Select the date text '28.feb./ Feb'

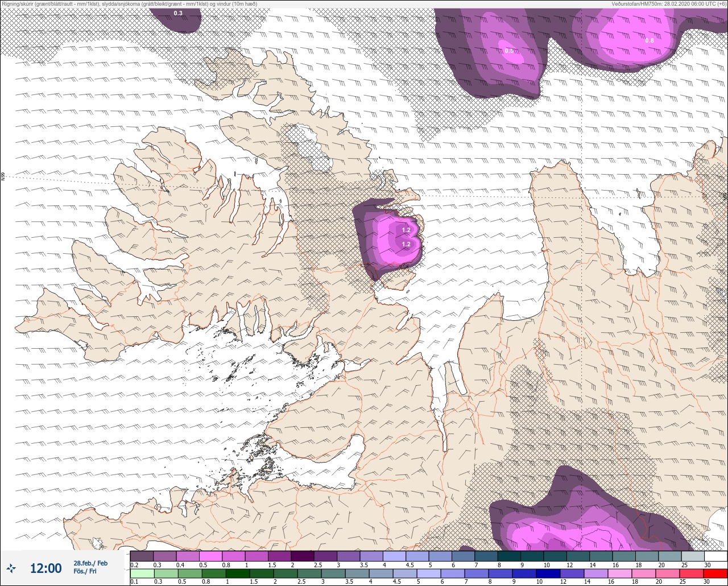[90, 563]
